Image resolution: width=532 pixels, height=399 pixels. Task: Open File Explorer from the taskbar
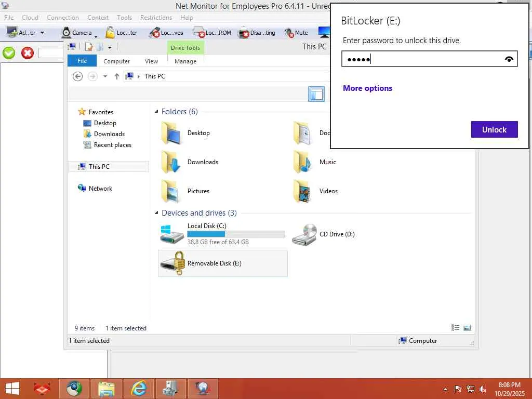pyautogui.click(x=107, y=389)
